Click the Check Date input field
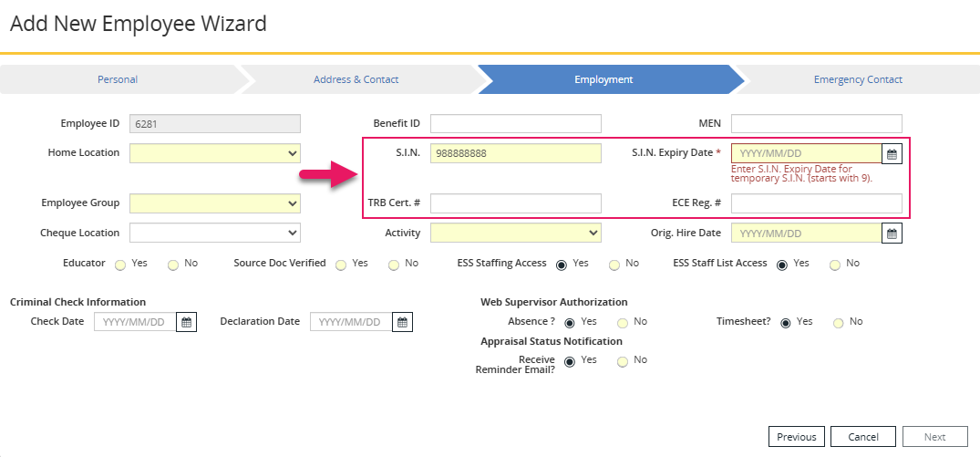 pos(135,322)
